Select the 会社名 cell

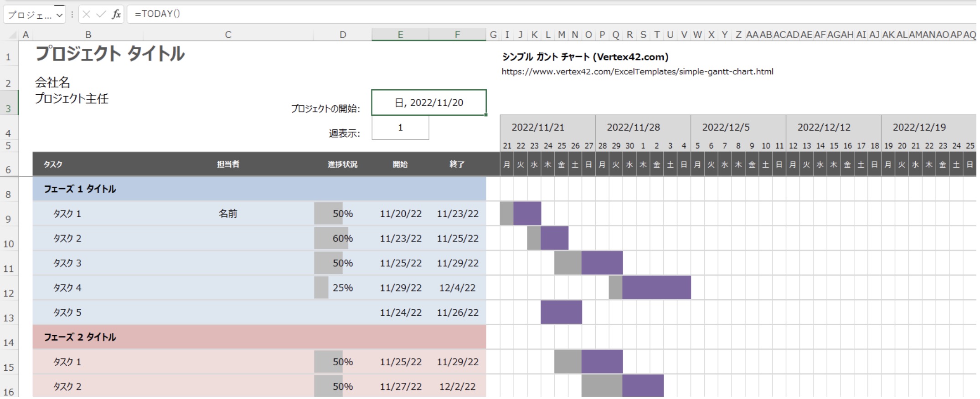tap(52, 82)
